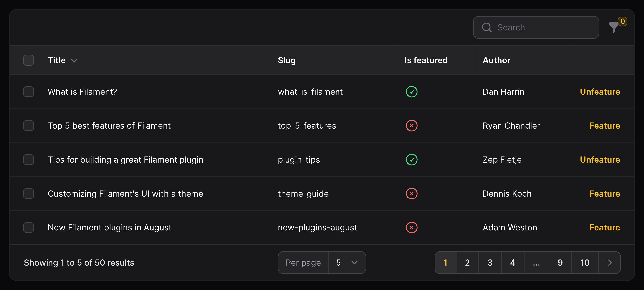The image size is (644, 290).
Task: Click red X icon for new-plugins-august row
Action: 411,227
